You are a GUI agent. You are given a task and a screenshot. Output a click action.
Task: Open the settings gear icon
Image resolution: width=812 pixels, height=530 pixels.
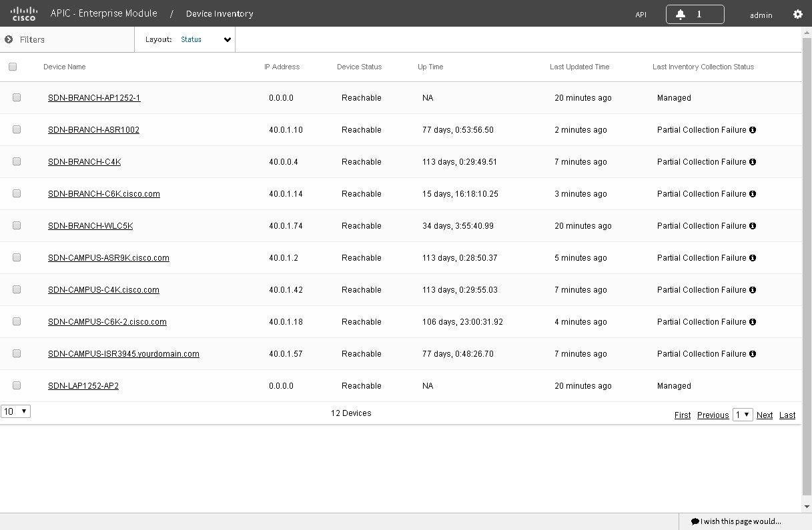pos(797,14)
